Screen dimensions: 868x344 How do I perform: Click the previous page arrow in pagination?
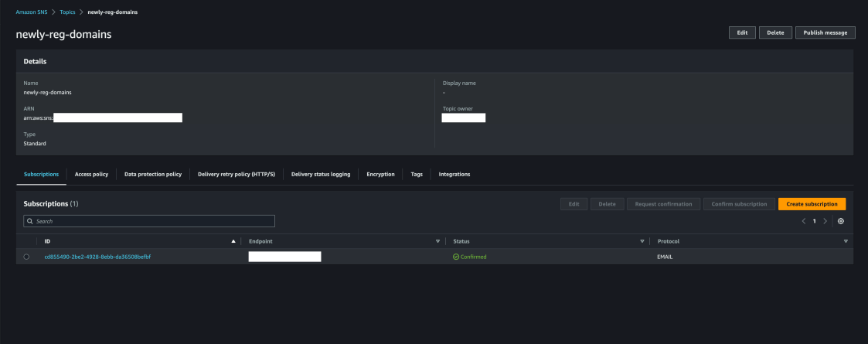tap(803, 221)
